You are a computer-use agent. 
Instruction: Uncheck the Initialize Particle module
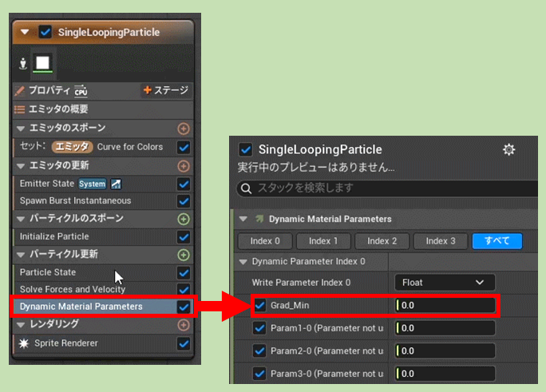(184, 237)
